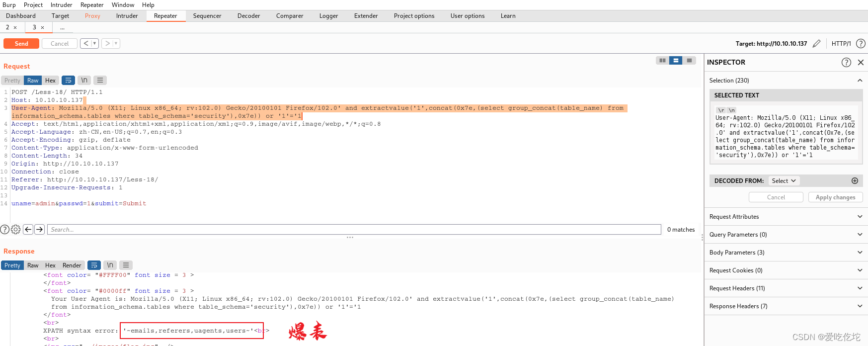This screenshot has width=868, height=346.
Task: Click Inspector Cancel button
Action: tap(776, 197)
